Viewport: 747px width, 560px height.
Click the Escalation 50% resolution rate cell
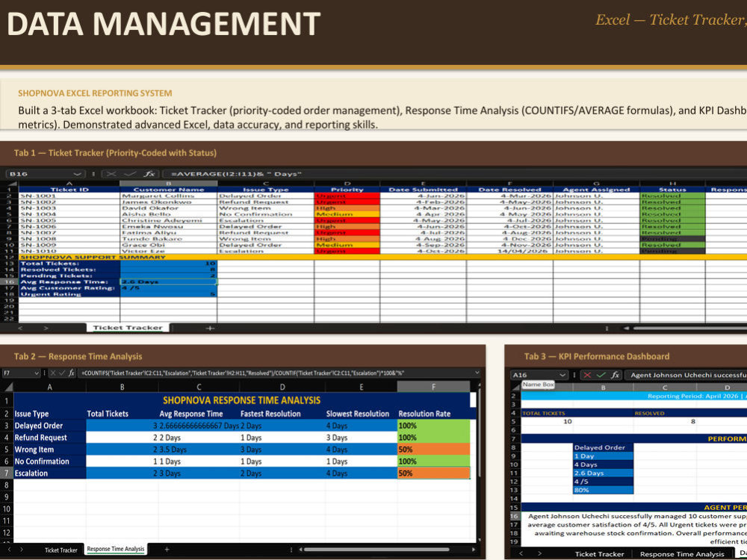[x=433, y=473]
